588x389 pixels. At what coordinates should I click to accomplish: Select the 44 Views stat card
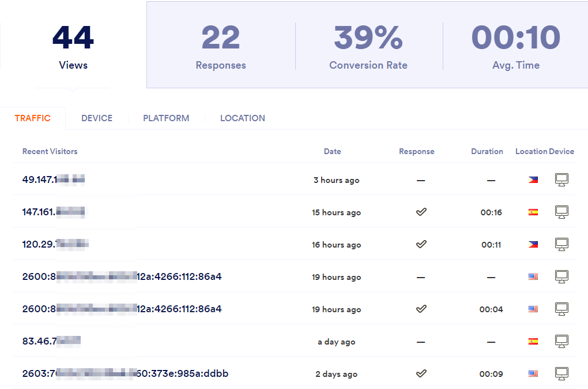click(x=73, y=46)
